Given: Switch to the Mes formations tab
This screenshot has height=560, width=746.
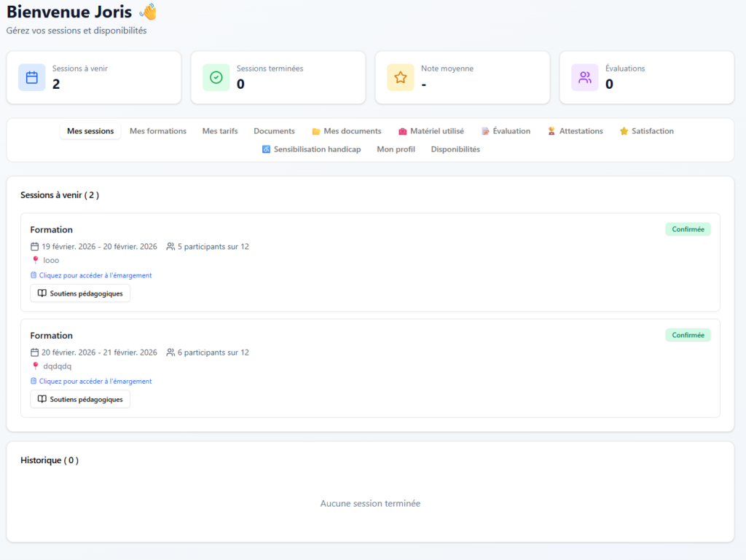Looking at the screenshot, I should click(x=158, y=131).
